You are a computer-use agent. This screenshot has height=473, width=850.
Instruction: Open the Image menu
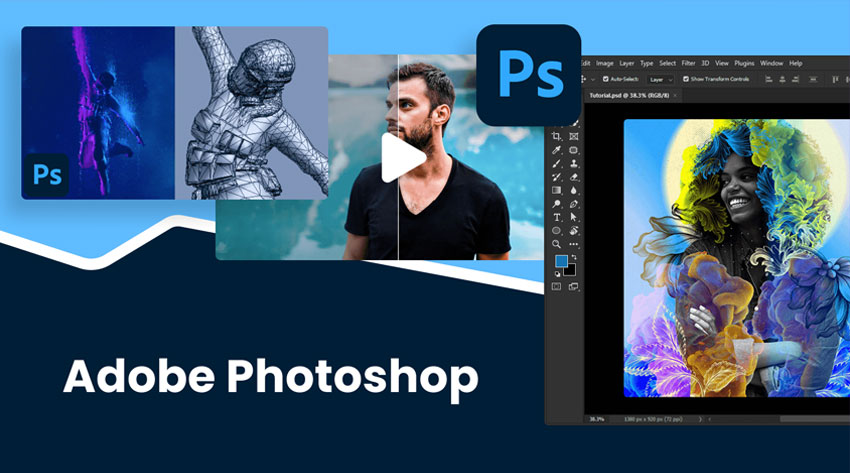pyautogui.click(x=604, y=63)
